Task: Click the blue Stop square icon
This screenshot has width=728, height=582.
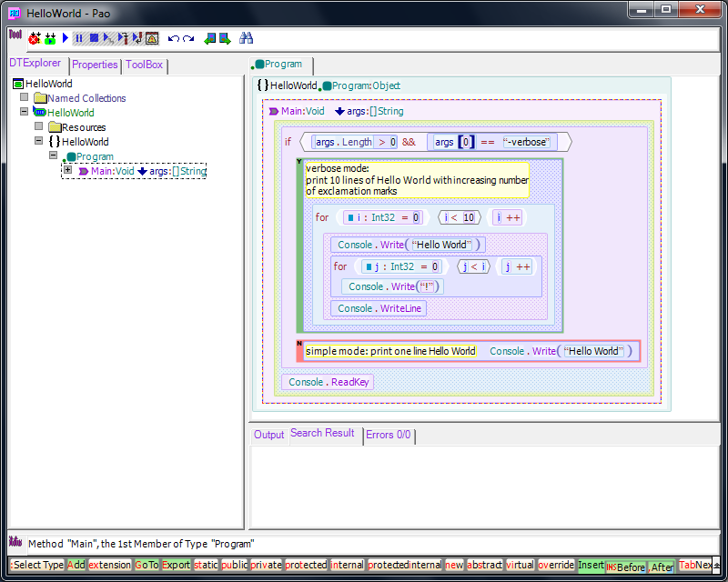Action: pyautogui.click(x=94, y=38)
